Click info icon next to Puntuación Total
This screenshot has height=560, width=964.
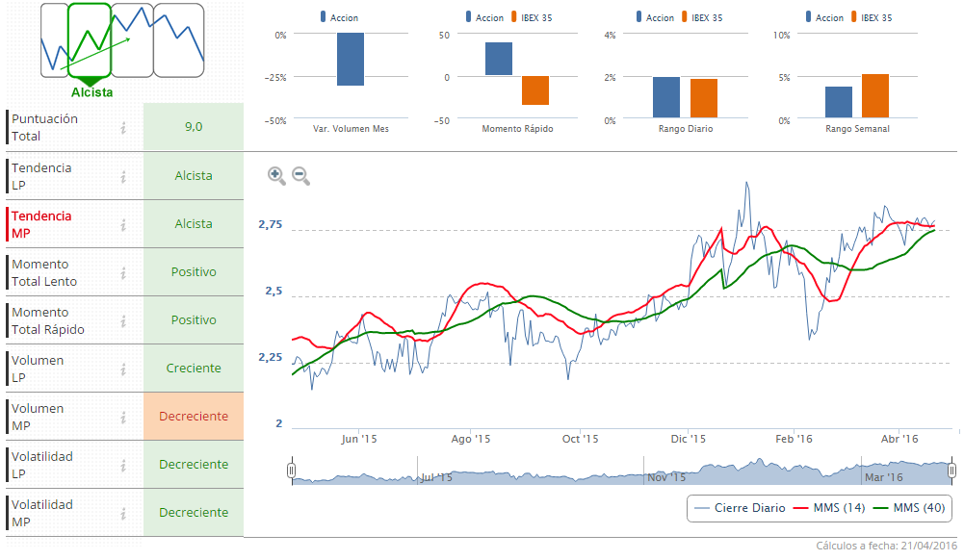[123, 128]
